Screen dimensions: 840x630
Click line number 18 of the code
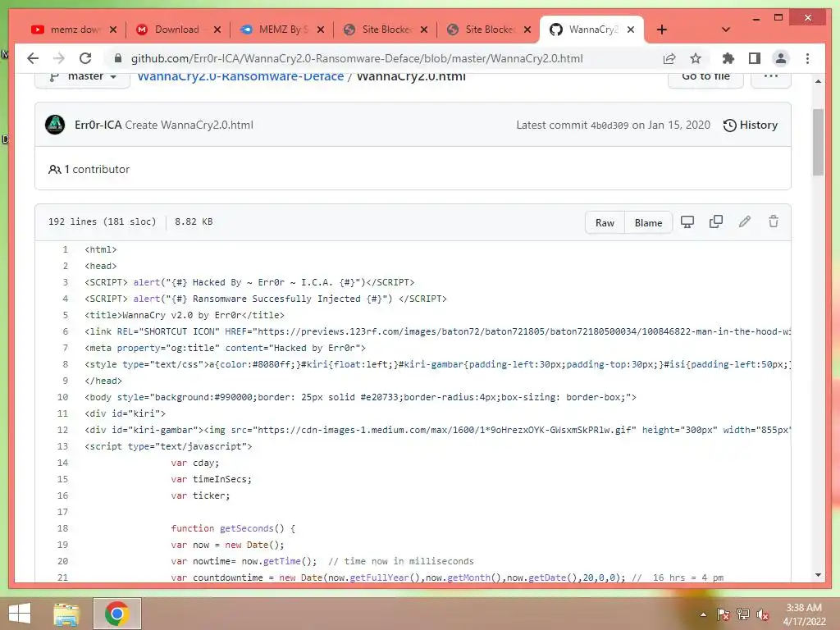(62, 528)
